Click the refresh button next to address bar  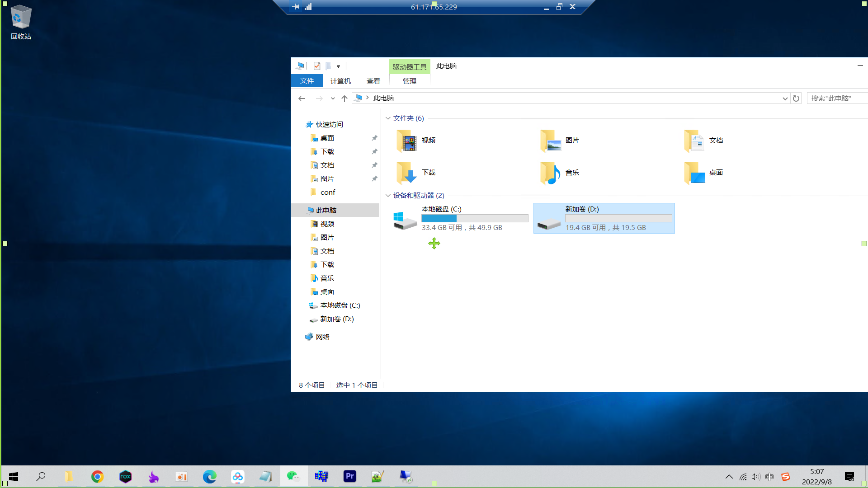(796, 98)
